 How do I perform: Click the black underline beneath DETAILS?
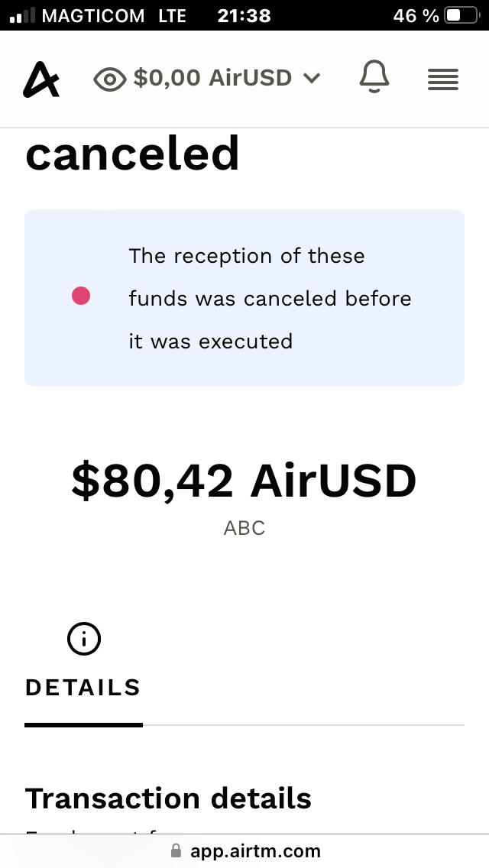coord(83,724)
